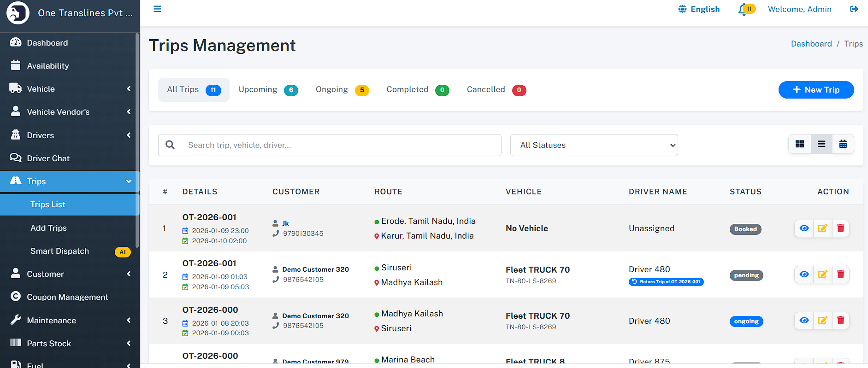The height and width of the screenshot is (368, 868).
Task: Switch to the Upcoming trips tab
Action: coord(268,90)
